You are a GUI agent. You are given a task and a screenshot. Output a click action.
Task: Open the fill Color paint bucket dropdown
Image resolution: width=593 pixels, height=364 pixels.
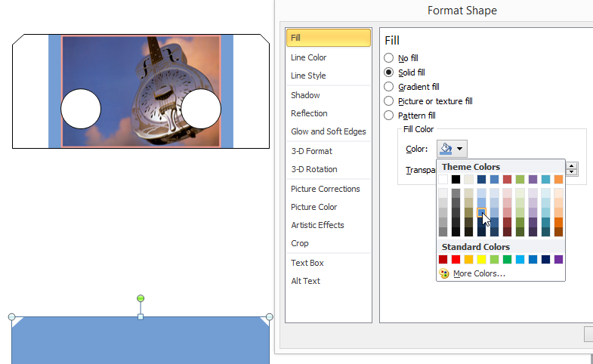[452, 149]
